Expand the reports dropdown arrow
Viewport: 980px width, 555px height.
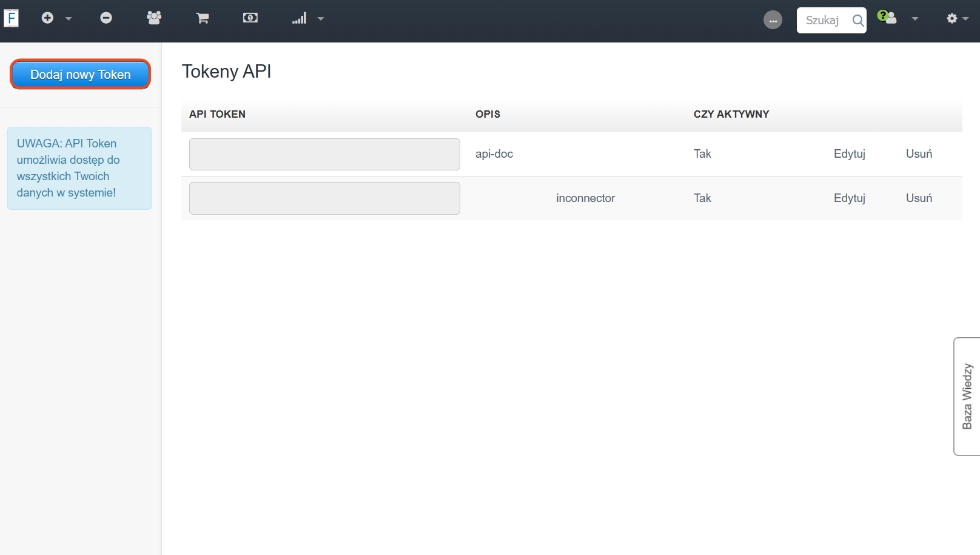point(321,19)
